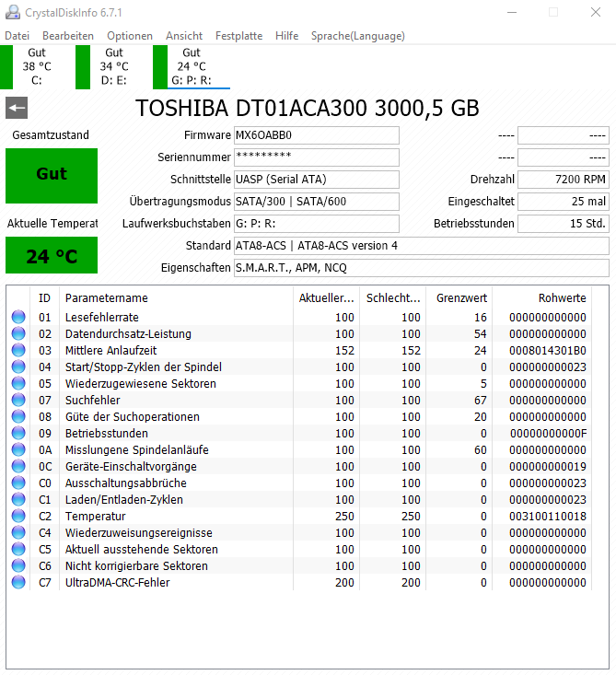This screenshot has height=675, width=616.
Task: Click status orb for Aktuell ausstehende Sektoren
Action: click(x=18, y=549)
